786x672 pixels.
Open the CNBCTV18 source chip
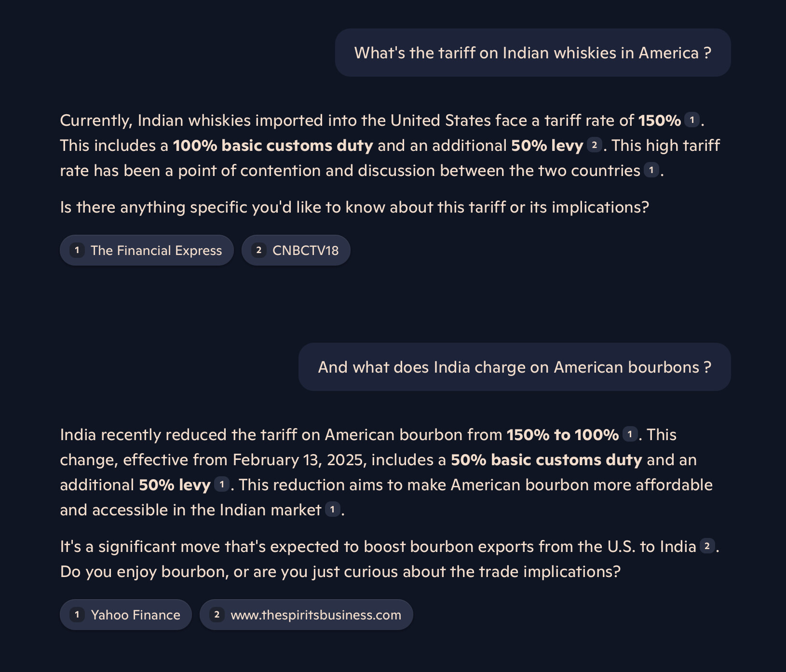[296, 250]
